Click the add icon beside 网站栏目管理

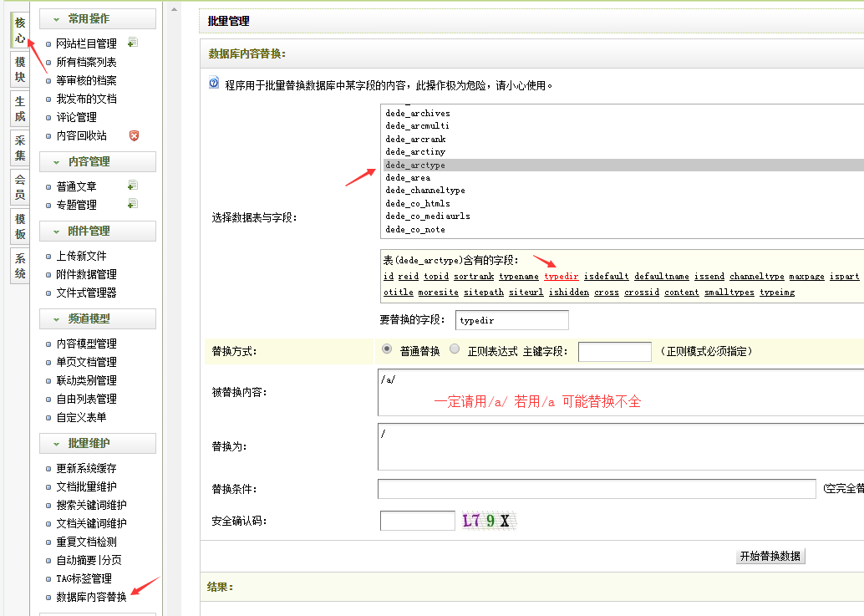tap(133, 43)
